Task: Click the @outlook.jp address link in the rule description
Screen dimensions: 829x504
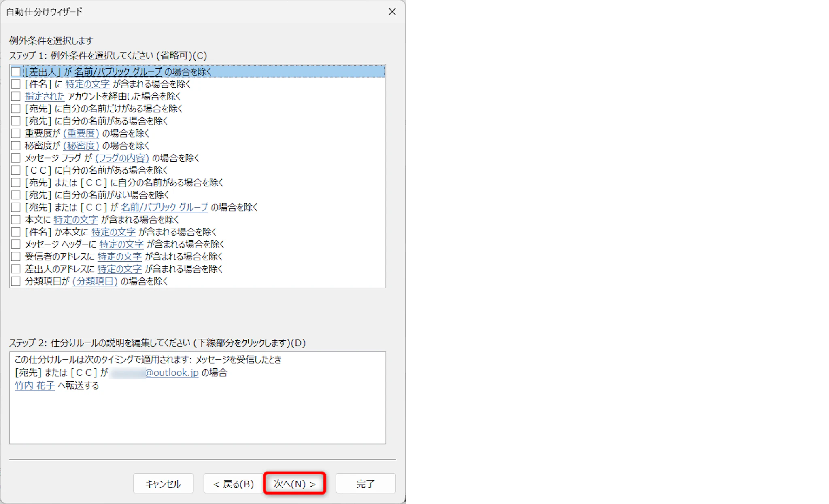Action: click(172, 373)
